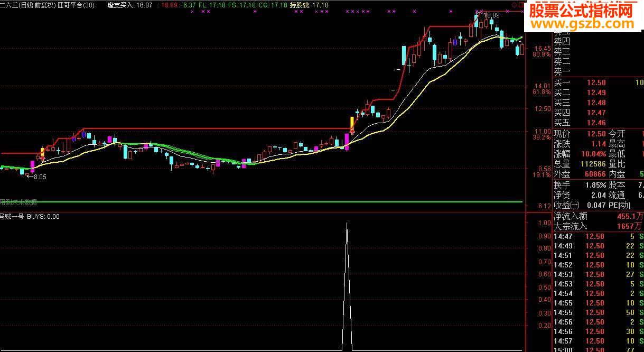This screenshot has height=352, width=644.
Task: Click the 涨跌 1.14 change value
Action: pyautogui.click(x=598, y=144)
